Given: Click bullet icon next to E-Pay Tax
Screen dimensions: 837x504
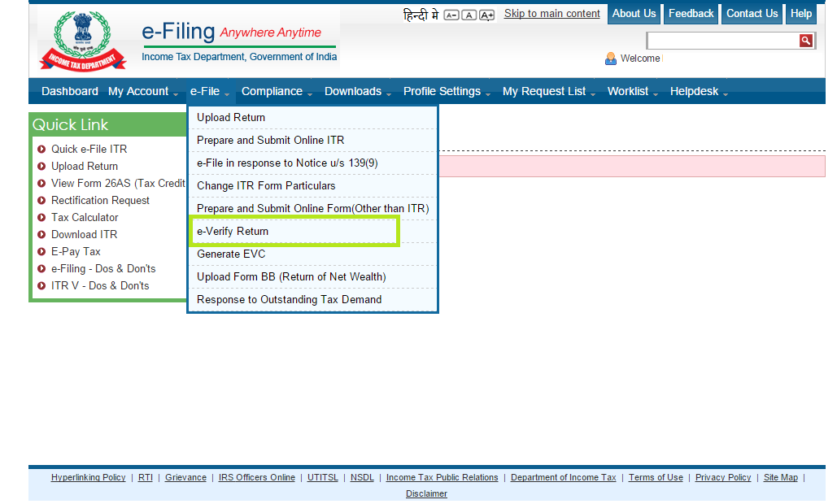Looking at the screenshot, I should 41,252.
